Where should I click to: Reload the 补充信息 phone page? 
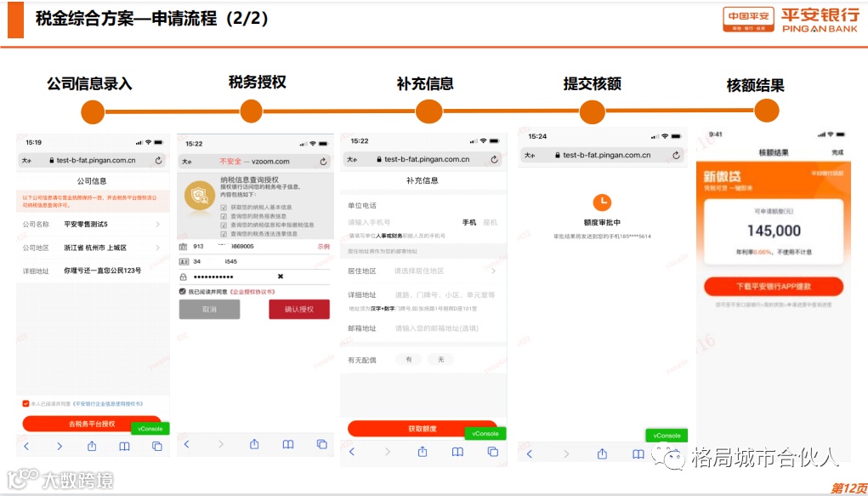click(494, 159)
